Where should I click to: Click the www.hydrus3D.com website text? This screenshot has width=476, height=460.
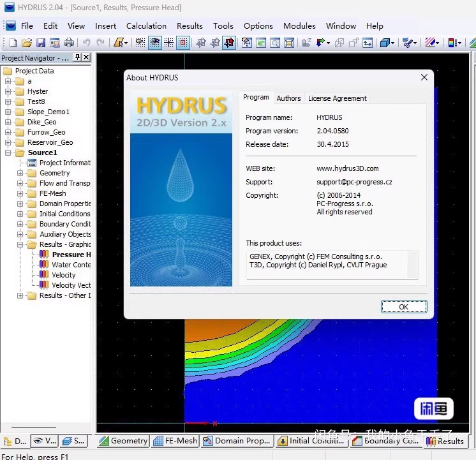[348, 168]
